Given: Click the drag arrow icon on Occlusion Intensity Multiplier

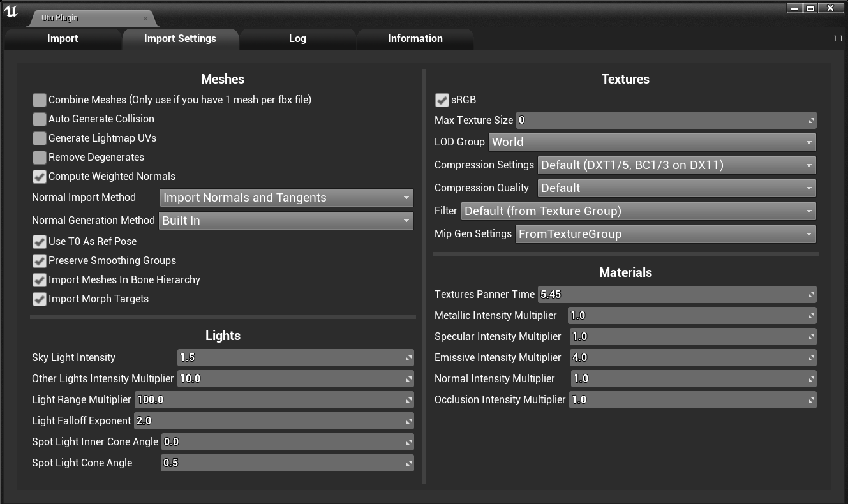Looking at the screenshot, I should [810, 399].
